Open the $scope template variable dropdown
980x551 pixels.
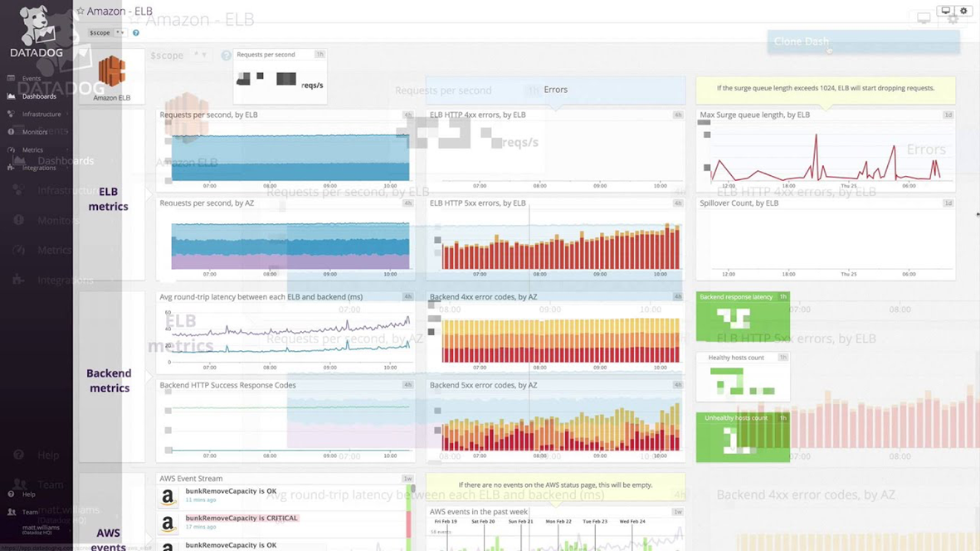(119, 32)
